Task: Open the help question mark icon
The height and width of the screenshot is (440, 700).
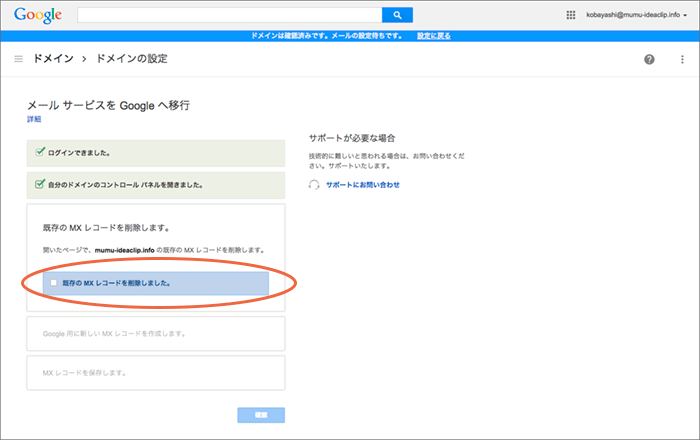Action: (649, 59)
